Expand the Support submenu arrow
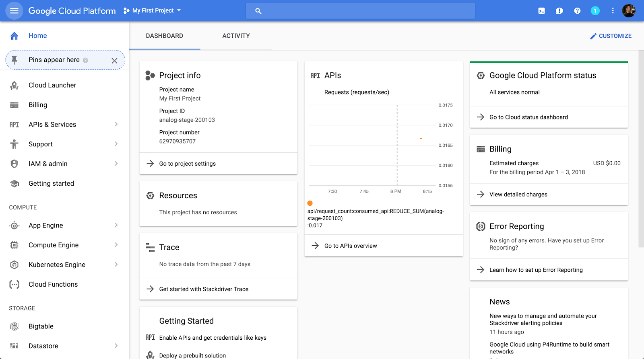The height and width of the screenshot is (359, 644). tap(116, 144)
